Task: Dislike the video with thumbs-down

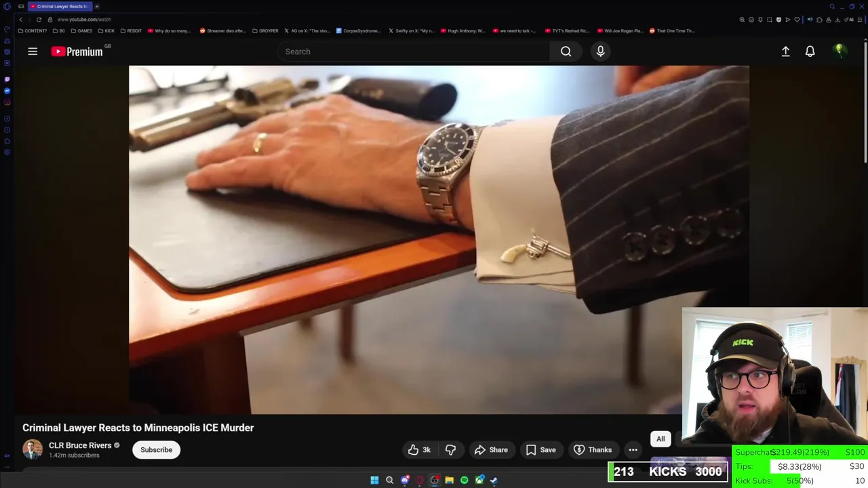Action: 450,449
